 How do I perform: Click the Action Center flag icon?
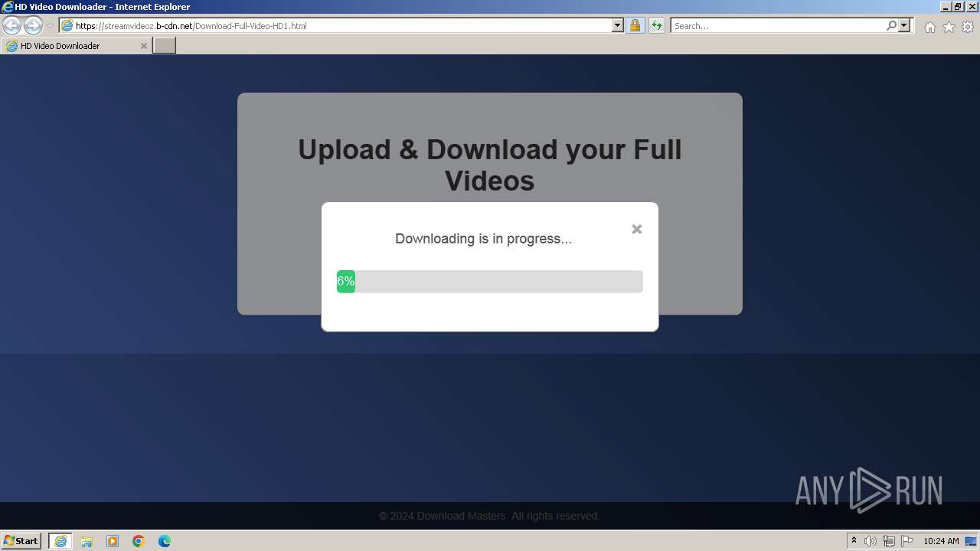pyautogui.click(x=907, y=541)
